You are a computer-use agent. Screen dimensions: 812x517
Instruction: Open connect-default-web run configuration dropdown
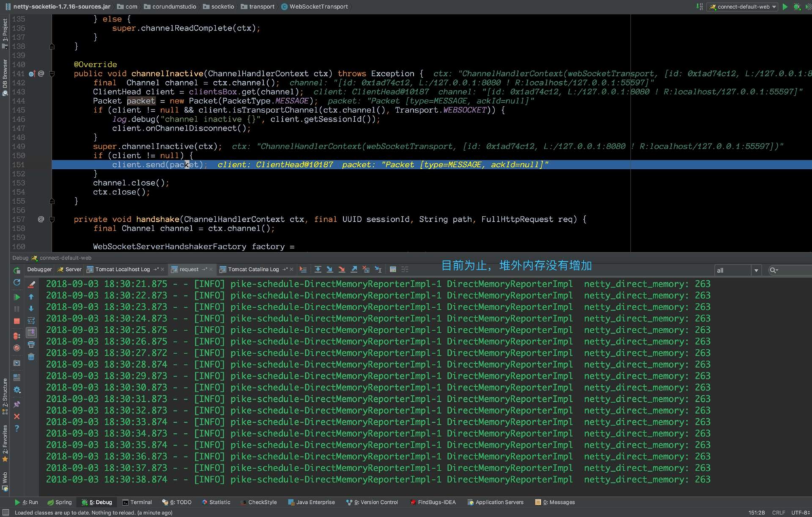point(743,7)
